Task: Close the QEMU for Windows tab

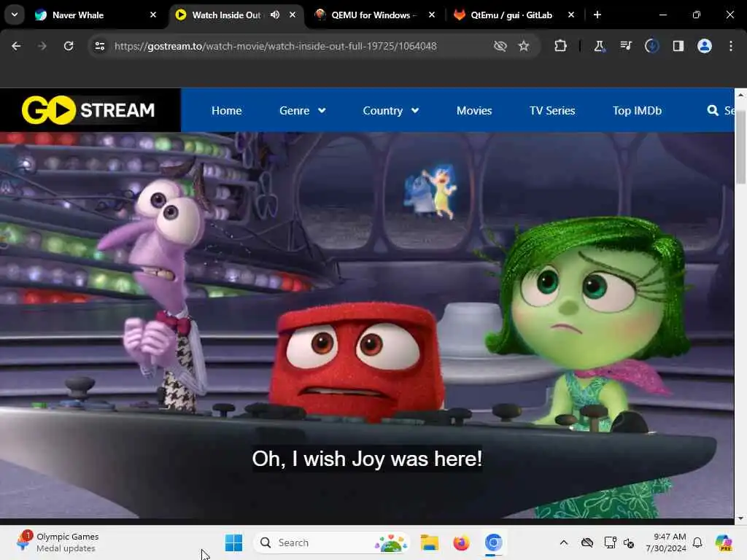Action: point(432,15)
